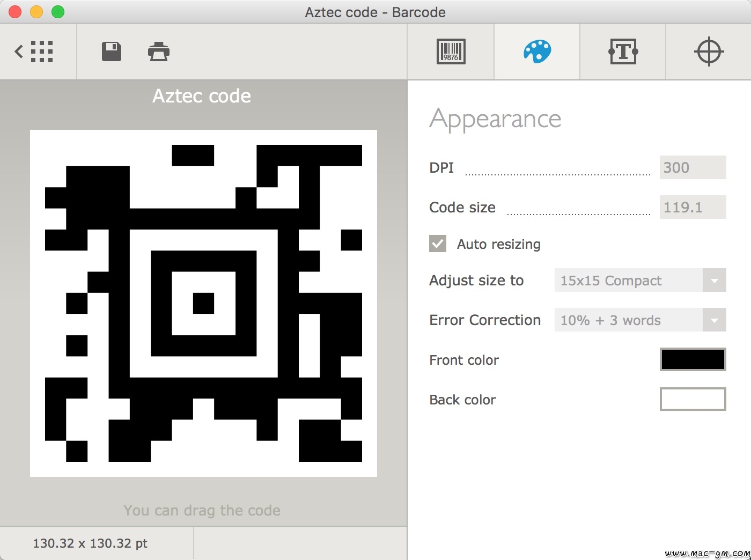
Task: Go back to the barcode types grid
Action: 34,52
